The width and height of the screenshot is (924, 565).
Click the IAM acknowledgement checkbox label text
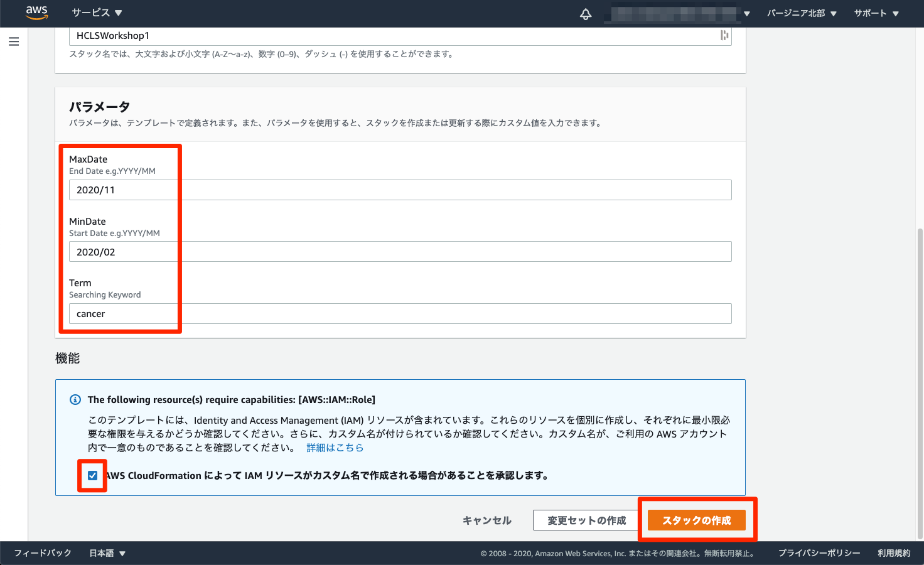pos(326,476)
